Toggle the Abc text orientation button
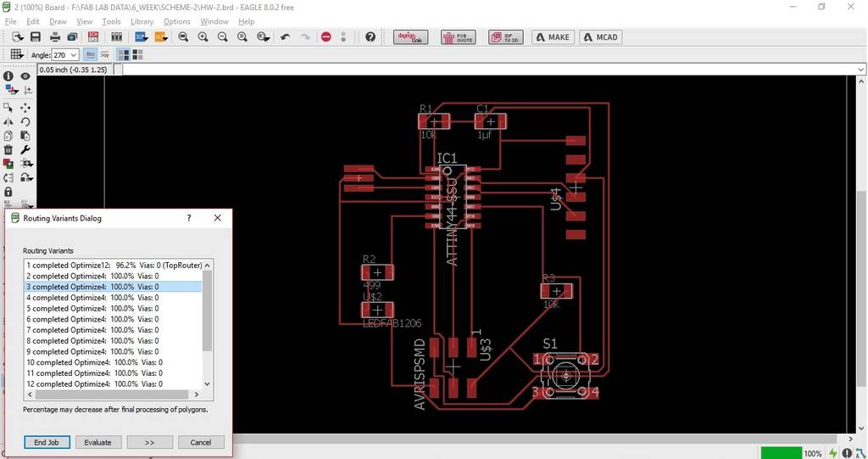 click(x=90, y=54)
